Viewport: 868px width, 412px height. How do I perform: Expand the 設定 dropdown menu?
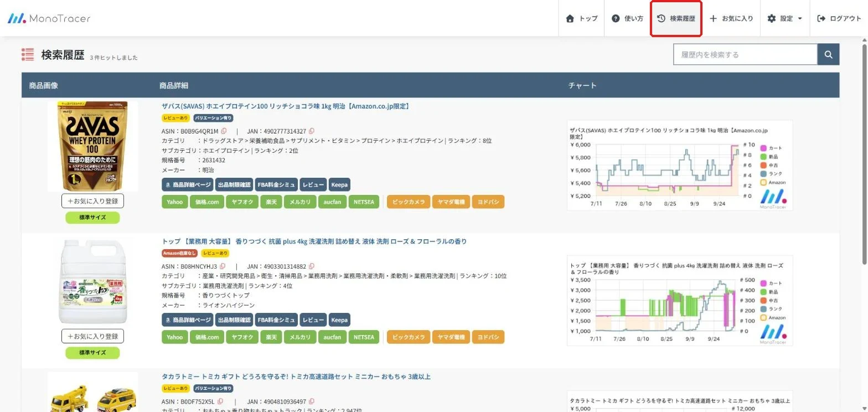click(784, 18)
